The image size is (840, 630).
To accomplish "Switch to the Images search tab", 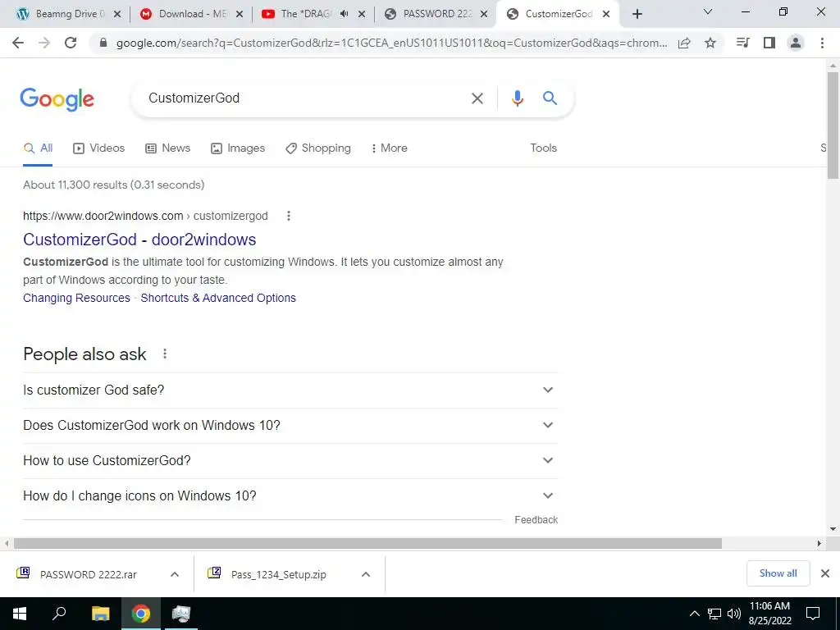I will coord(238,148).
